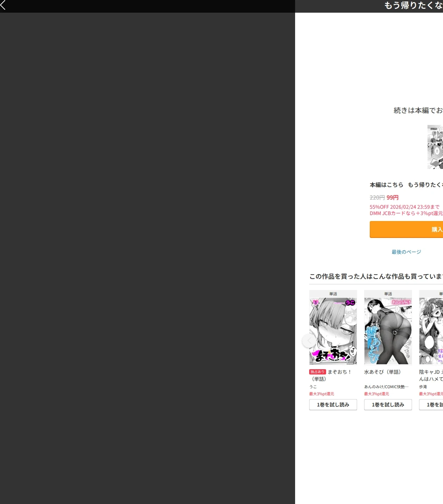Open the 水あそび cover thumbnail
The width and height of the screenshot is (443, 504).
click(x=388, y=331)
